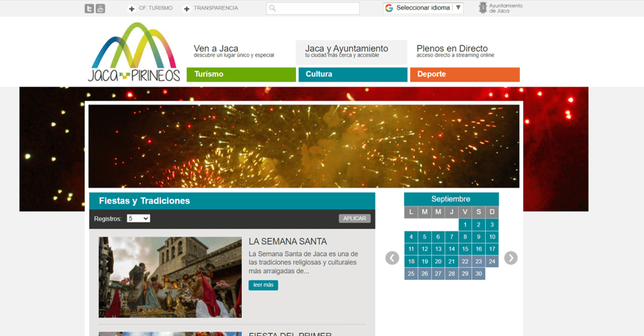The height and width of the screenshot is (336, 644).
Task: Click the Google logo in language selector
Action: click(389, 8)
